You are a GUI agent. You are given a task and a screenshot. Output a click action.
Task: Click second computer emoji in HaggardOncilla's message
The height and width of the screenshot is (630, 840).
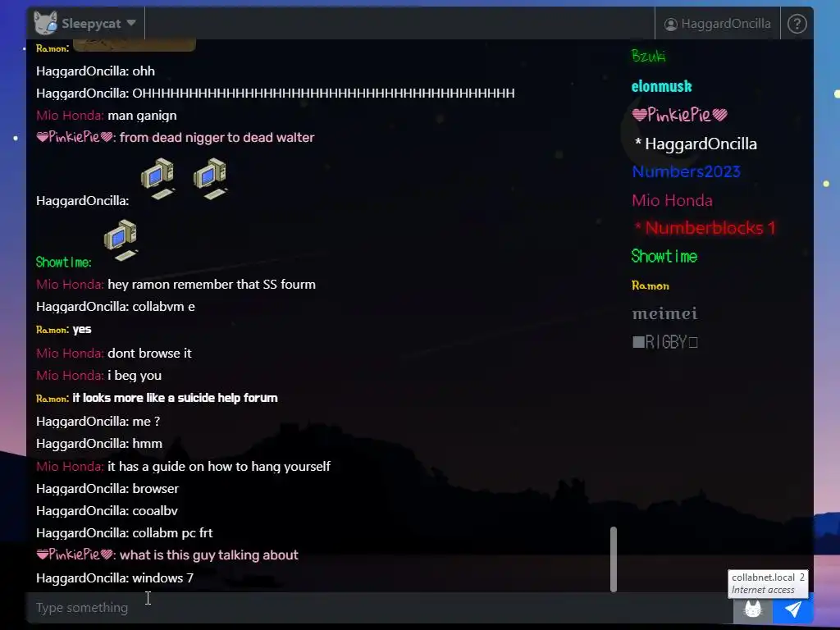pyautogui.click(x=211, y=179)
